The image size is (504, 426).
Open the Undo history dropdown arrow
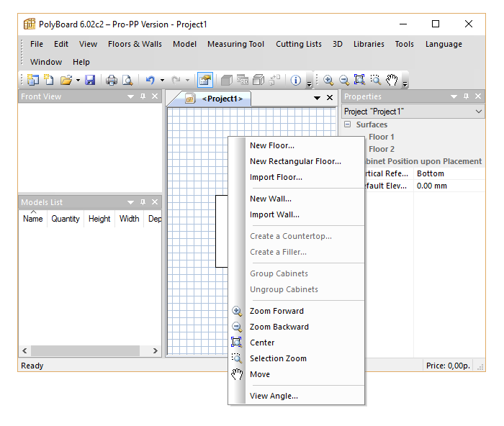pyautogui.click(x=162, y=81)
